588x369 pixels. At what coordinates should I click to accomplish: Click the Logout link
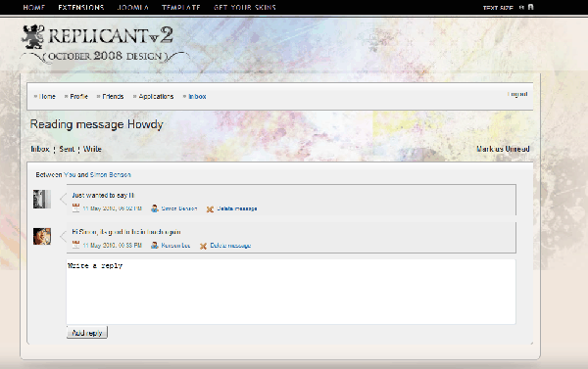[517, 94]
